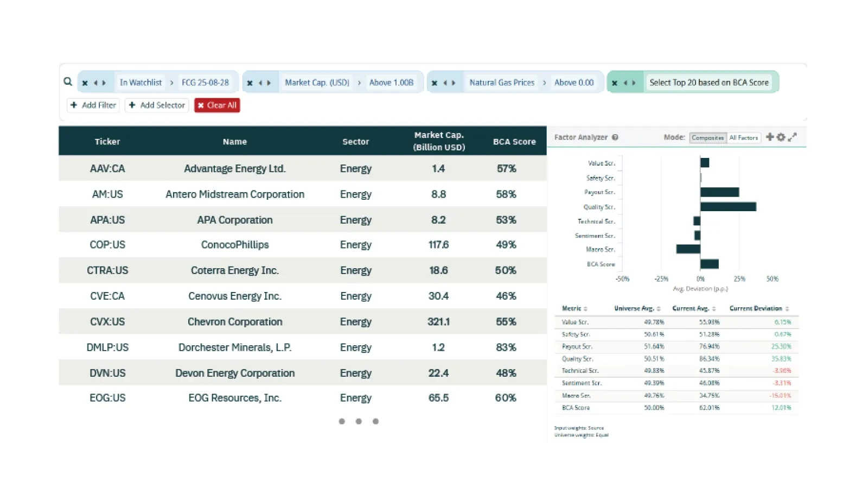Switch mode to All Factors
The width and height of the screenshot is (868, 488).
point(744,138)
